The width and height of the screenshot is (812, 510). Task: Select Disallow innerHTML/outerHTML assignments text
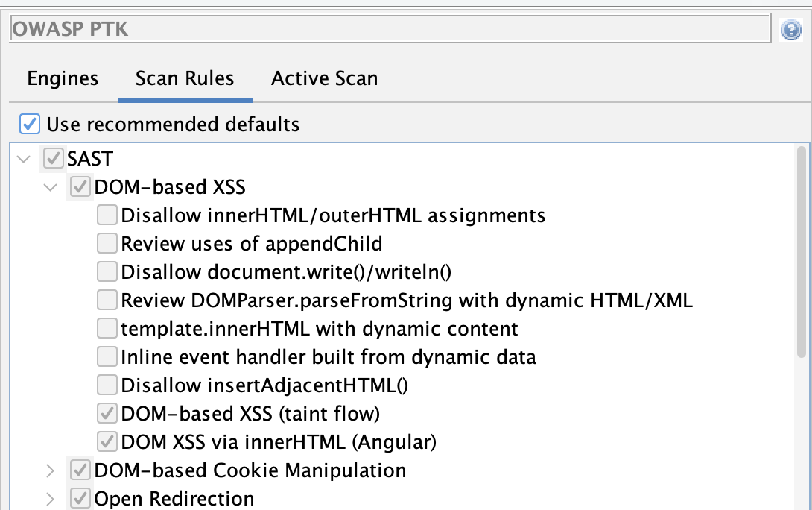pos(334,215)
